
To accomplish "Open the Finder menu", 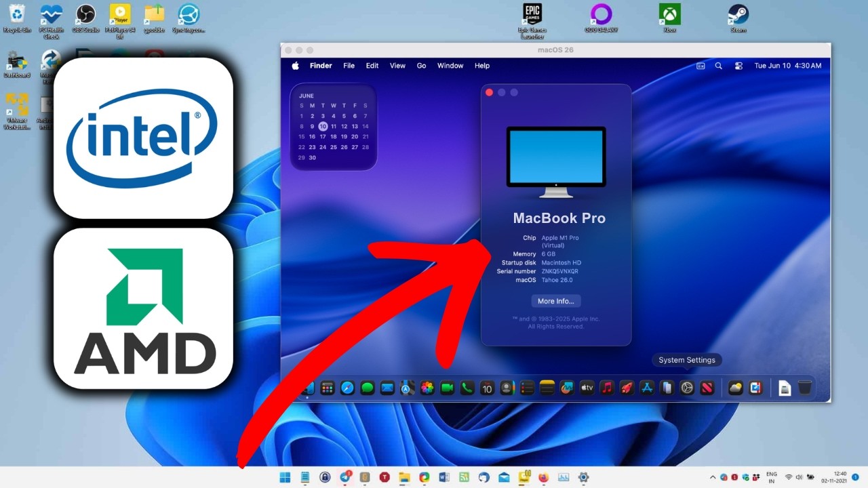I will pyautogui.click(x=321, y=66).
